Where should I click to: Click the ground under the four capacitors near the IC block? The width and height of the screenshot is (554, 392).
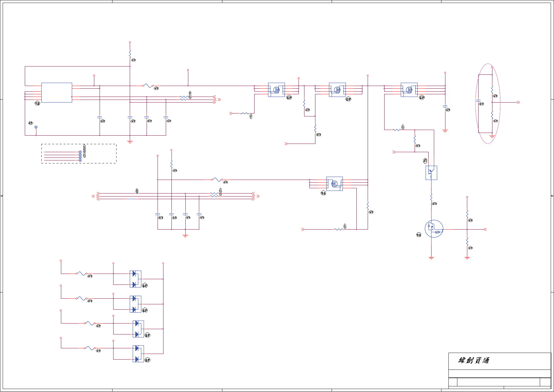click(130, 142)
